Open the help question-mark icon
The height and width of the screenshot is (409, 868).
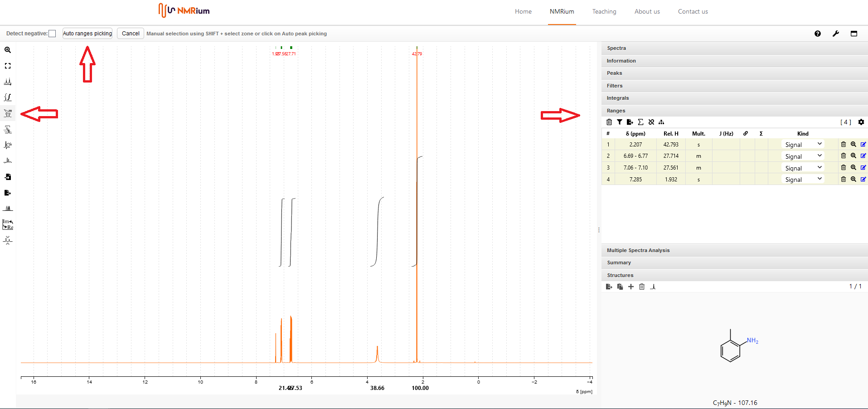pos(818,34)
